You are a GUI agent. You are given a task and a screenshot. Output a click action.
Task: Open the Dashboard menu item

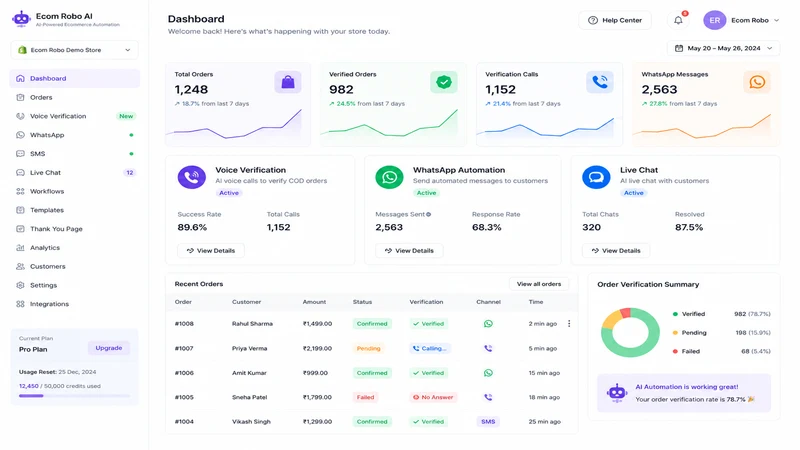coord(74,79)
